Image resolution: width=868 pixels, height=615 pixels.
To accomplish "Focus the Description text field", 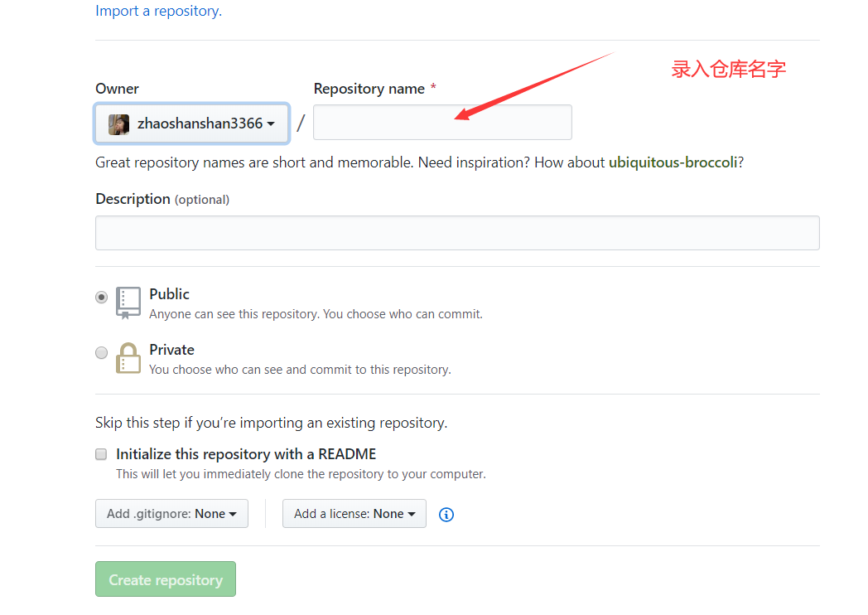I will click(457, 233).
